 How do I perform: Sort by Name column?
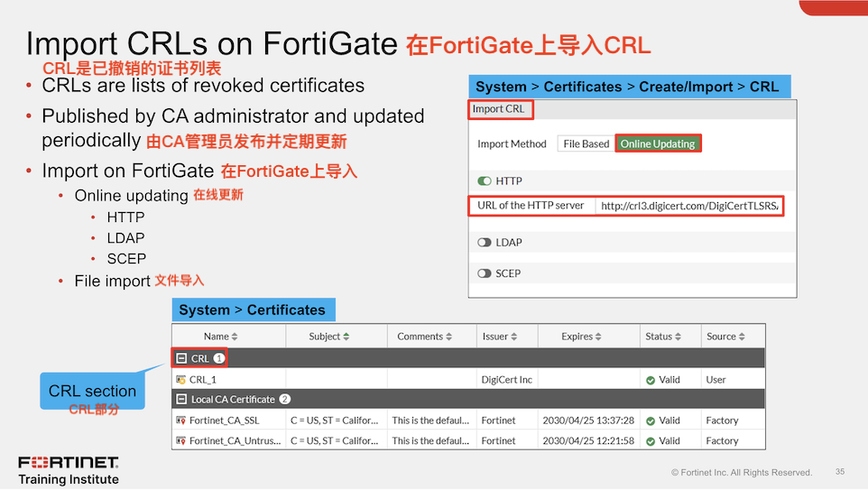pos(220,337)
